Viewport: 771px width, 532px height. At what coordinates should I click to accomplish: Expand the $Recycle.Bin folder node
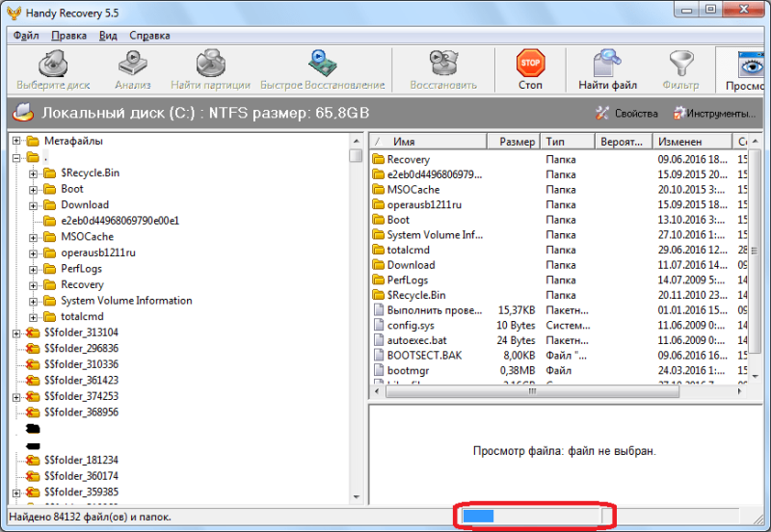(33, 173)
